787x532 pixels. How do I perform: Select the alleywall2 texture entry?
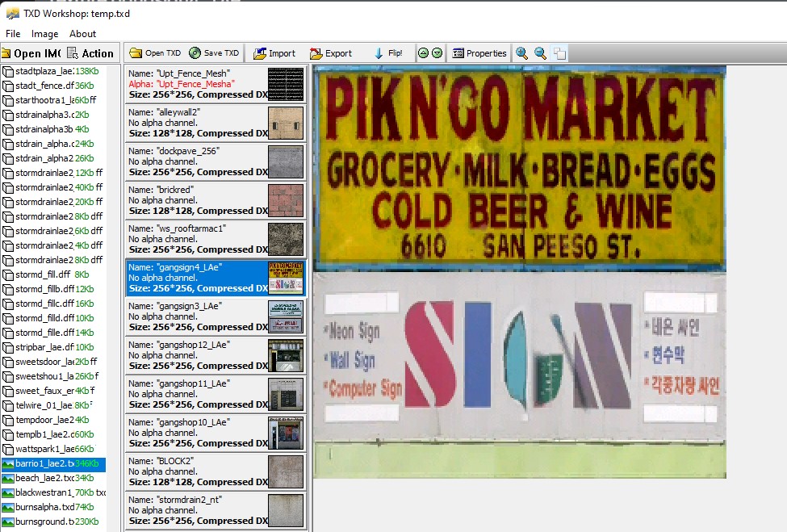(216, 123)
